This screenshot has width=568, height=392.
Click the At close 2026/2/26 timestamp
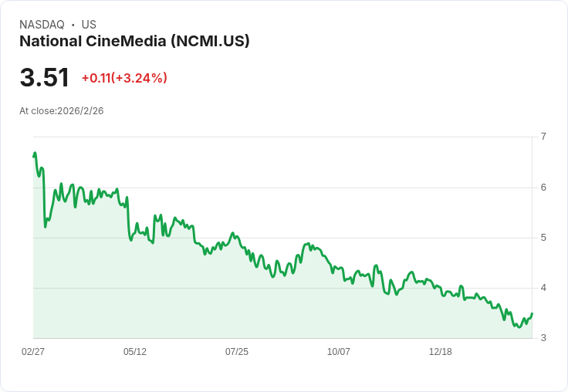pyautogui.click(x=62, y=111)
